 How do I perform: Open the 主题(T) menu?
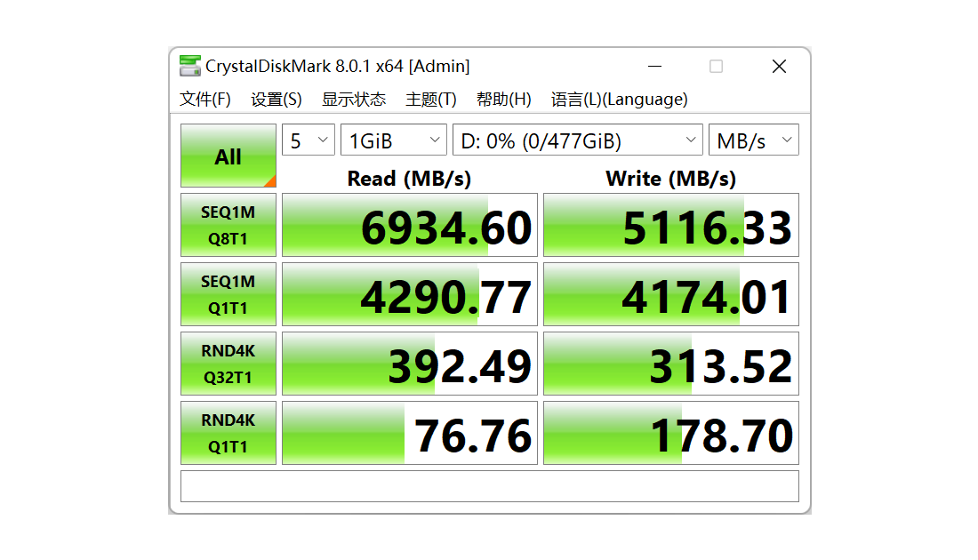[x=431, y=100]
